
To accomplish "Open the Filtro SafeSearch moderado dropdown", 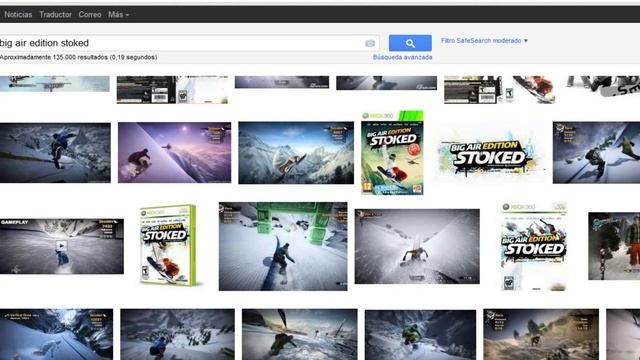I will [484, 41].
